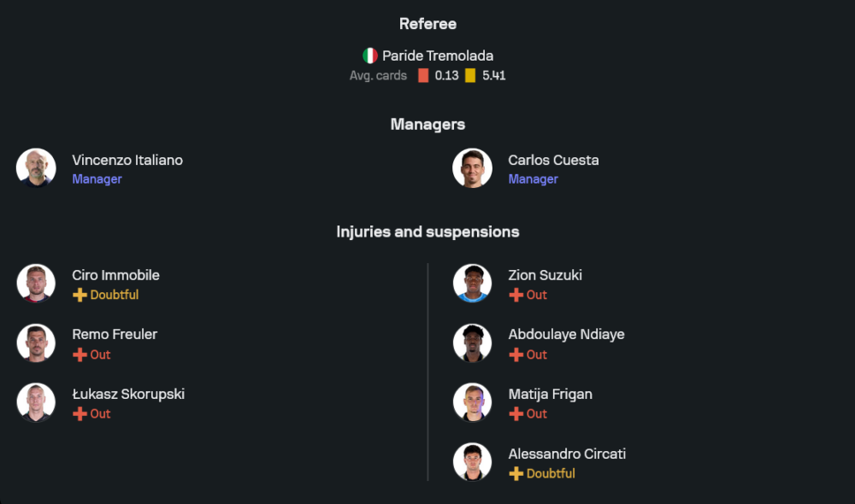Click Alessandro Circati's yellow doubtful cross icon
The width and height of the screenshot is (855, 504).
click(x=516, y=473)
